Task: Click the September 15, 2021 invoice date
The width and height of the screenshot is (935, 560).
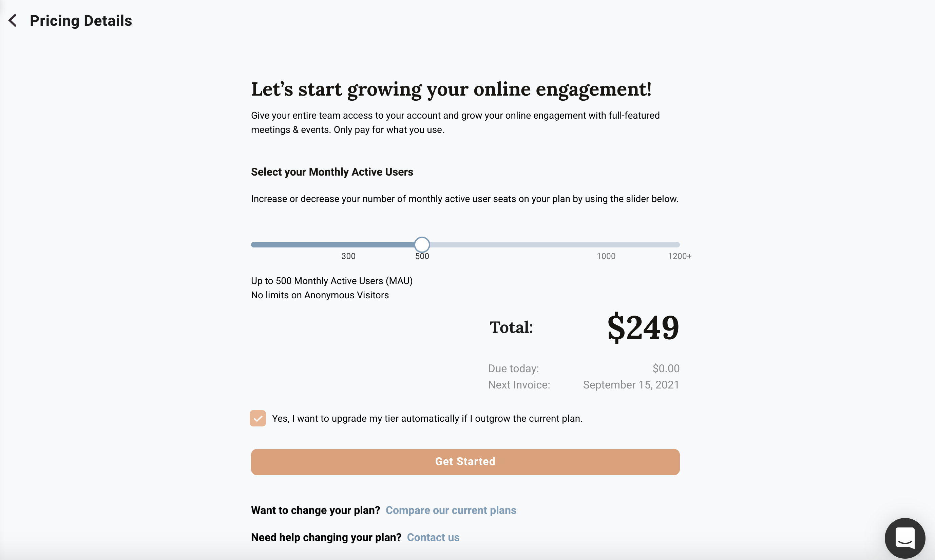Action: coord(631,384)
